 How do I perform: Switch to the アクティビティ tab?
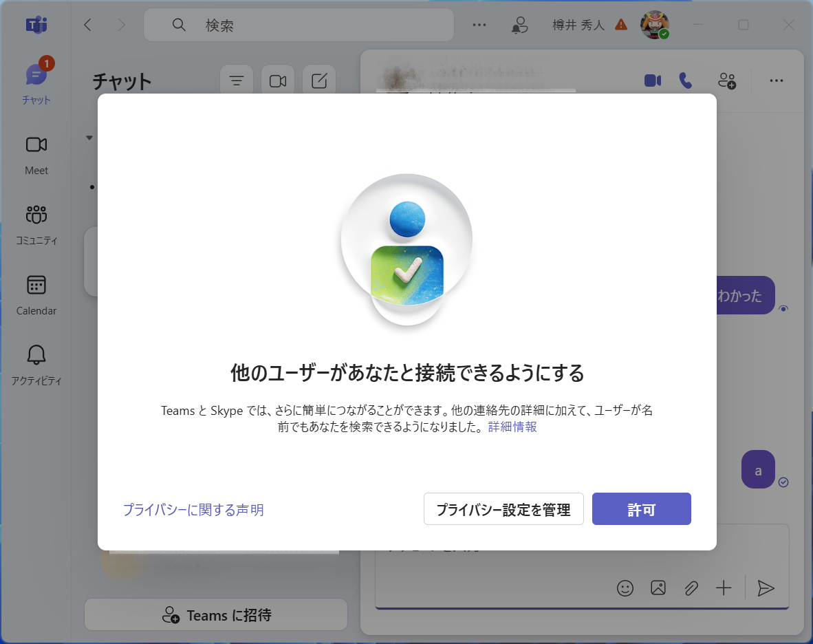click(x=36, y=363)
